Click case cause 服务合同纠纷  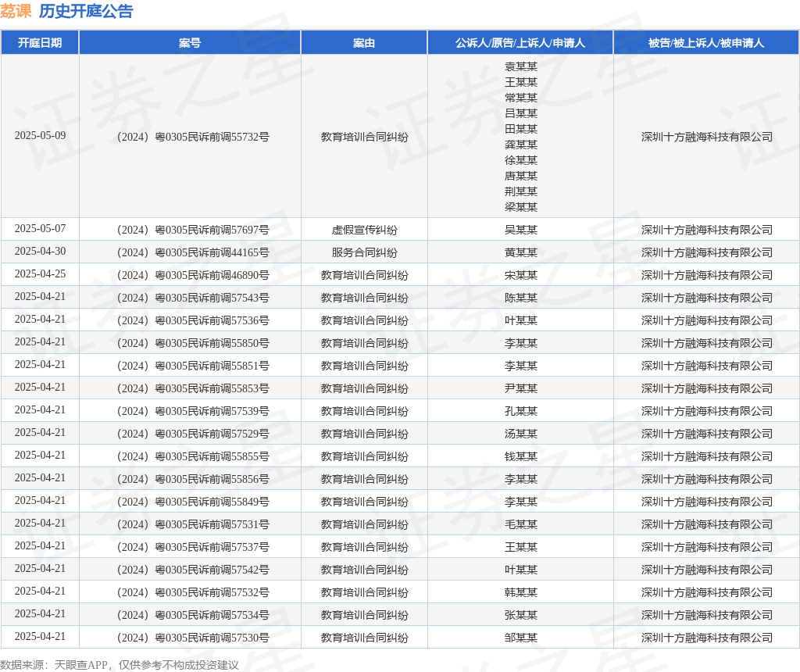pyautogui.click(x=364, y=252)
